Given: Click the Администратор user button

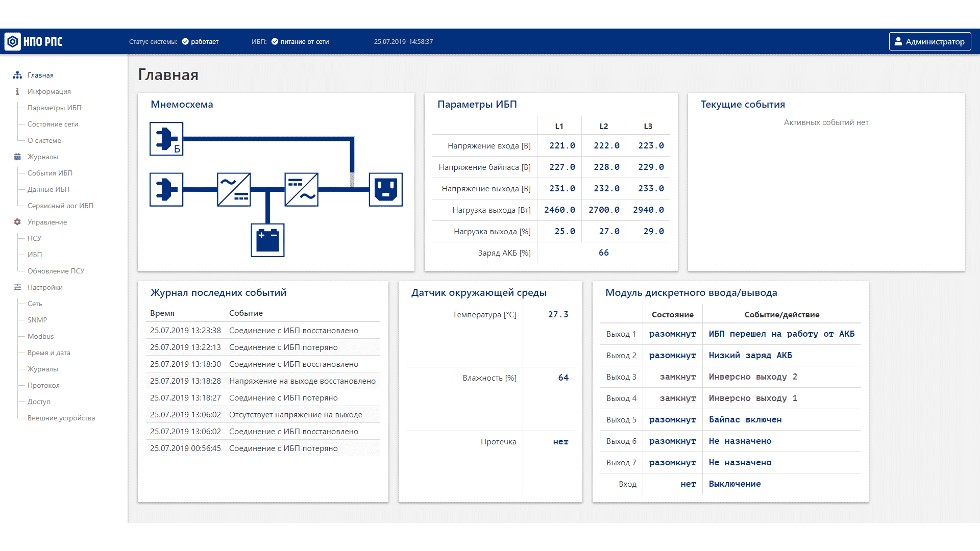Looking at the screenshot, I should coord(929,42).
